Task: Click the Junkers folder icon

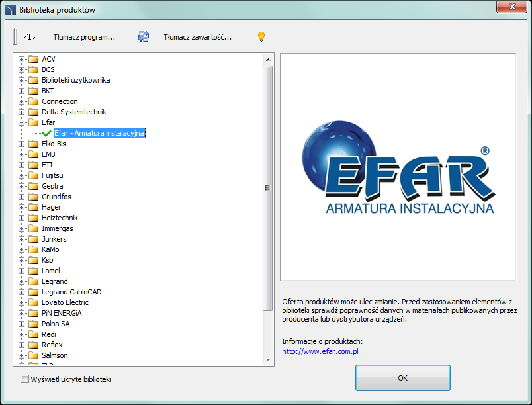Action: (x=33, y=239)
